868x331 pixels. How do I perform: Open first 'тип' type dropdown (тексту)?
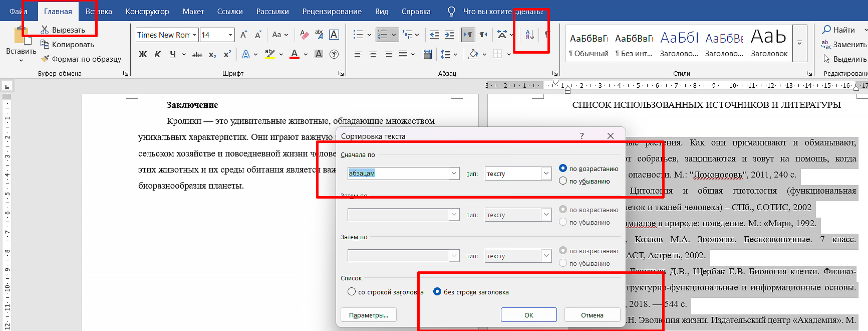point(546,174)
